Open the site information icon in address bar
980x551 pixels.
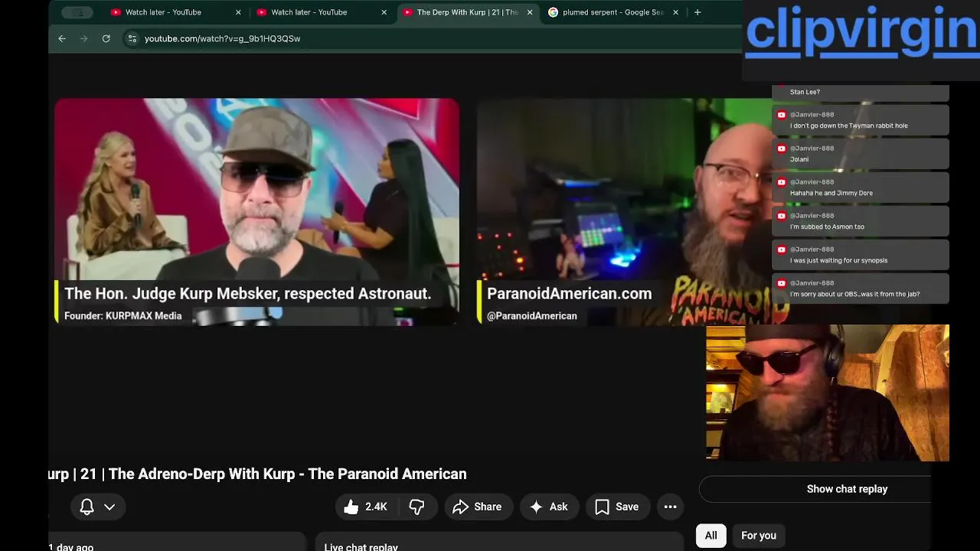[x=132, y=38]
